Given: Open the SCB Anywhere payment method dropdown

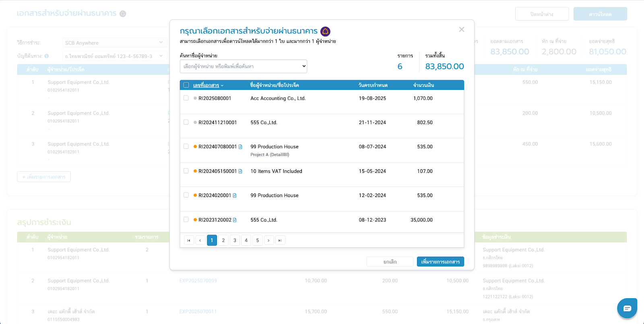Looking at the screenshot, I should 114,43.
